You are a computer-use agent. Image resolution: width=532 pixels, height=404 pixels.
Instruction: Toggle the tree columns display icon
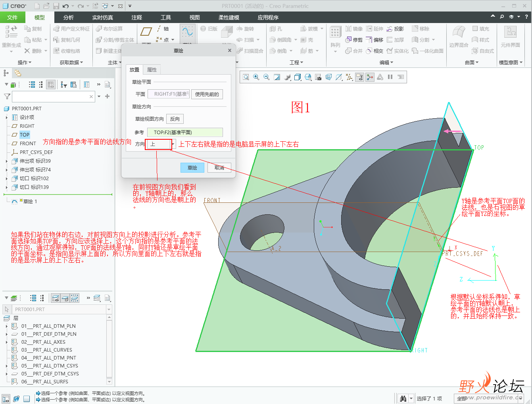[x=51, y=85]
